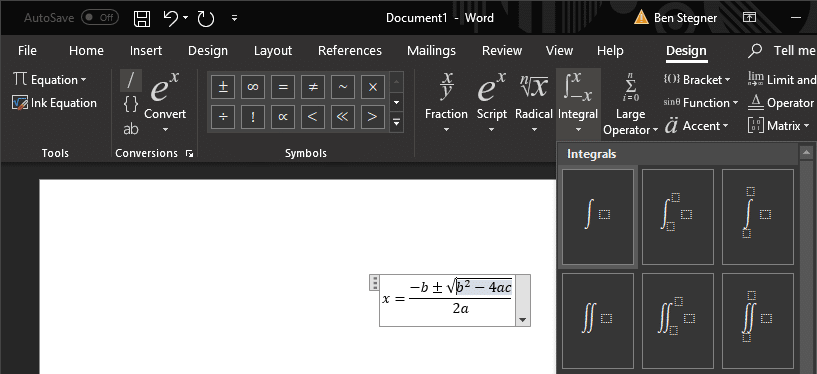Open Ben Stegner account menu

tap(685, 18)
